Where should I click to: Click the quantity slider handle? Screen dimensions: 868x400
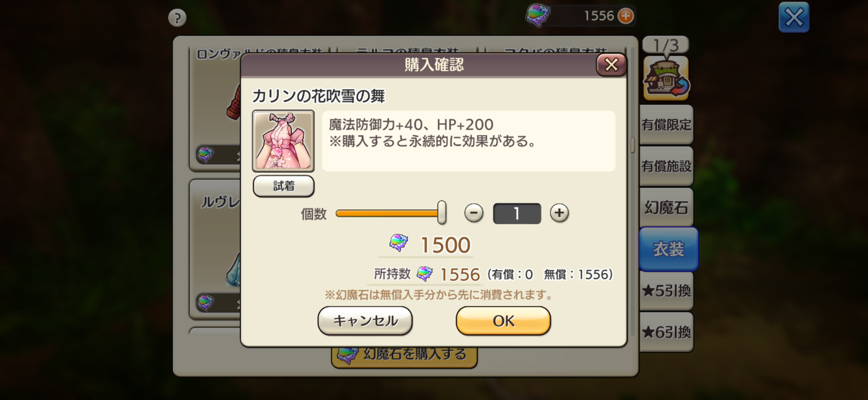click(442, 213)
